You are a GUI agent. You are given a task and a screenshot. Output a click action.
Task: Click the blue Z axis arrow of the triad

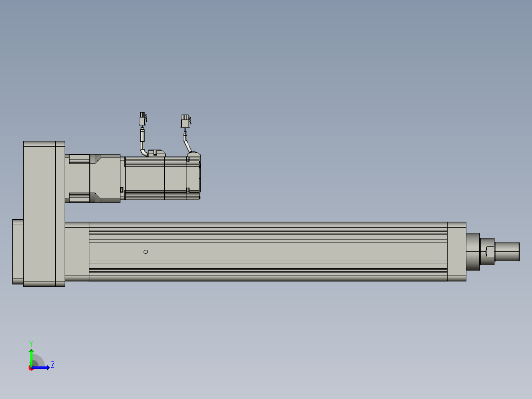pos(41,367)
